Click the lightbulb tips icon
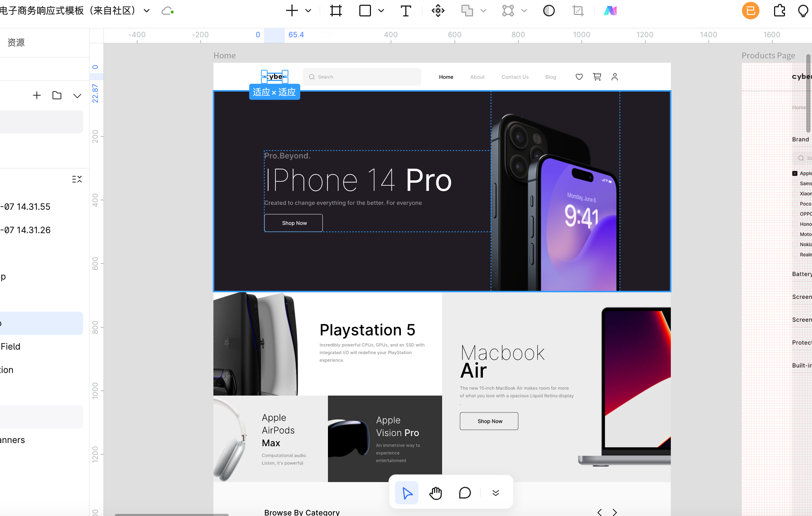Viewport: 812px width, 516px height. (x=803, y=11)
